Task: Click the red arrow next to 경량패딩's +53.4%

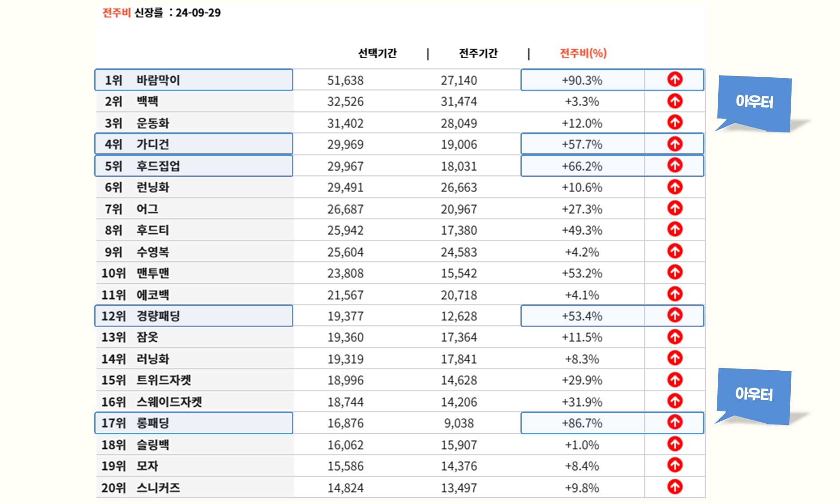Action: [675, 316]
